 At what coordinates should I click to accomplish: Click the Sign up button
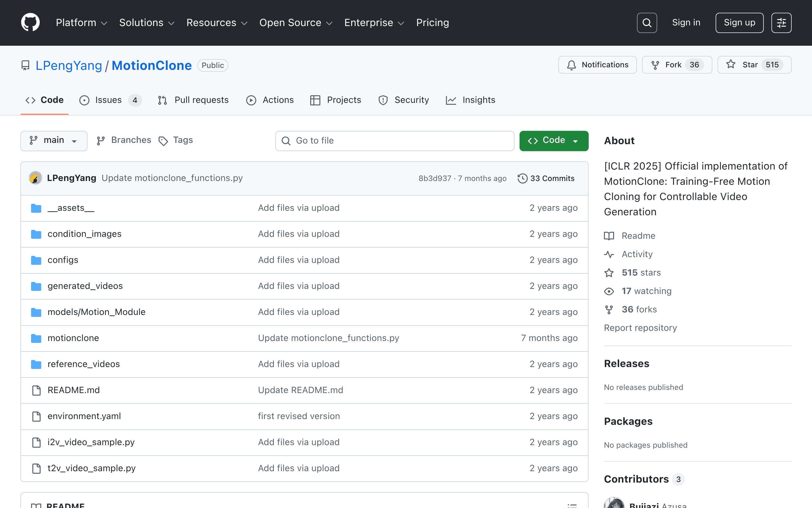coord(739,23)
